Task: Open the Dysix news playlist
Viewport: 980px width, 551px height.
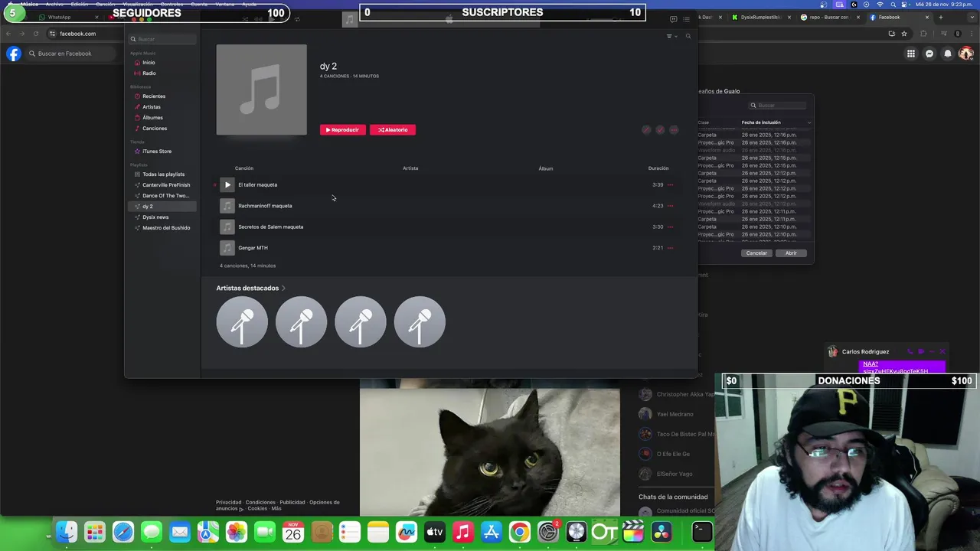Action: pos(155,217)
